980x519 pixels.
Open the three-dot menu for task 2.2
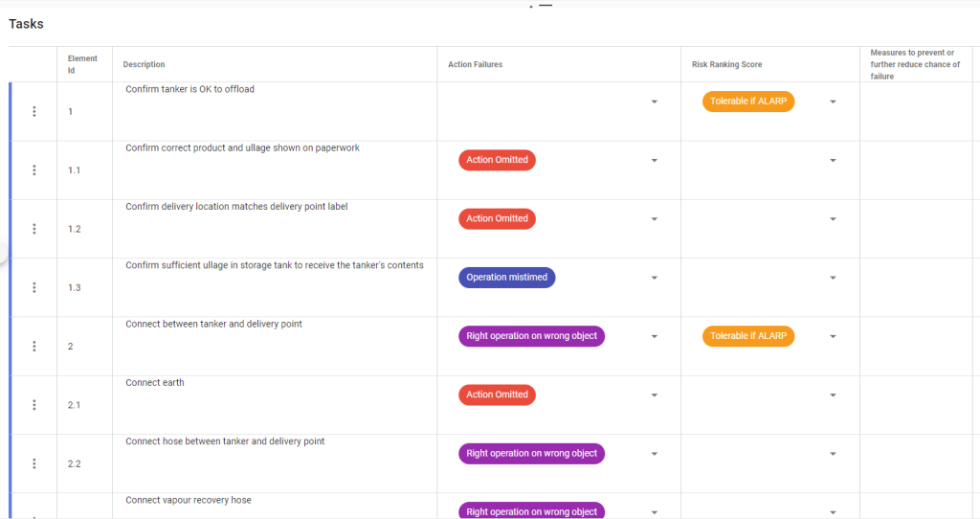click(34, 463)
